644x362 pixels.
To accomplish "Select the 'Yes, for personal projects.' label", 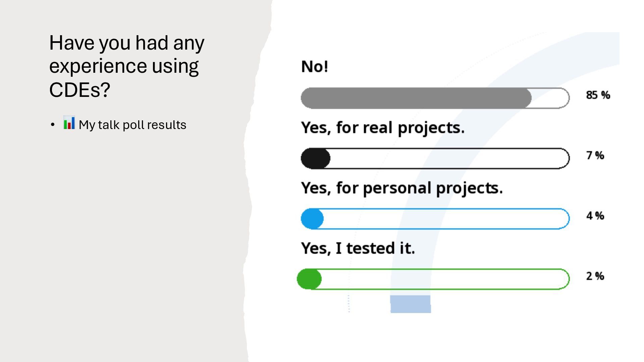I will 402,188.
